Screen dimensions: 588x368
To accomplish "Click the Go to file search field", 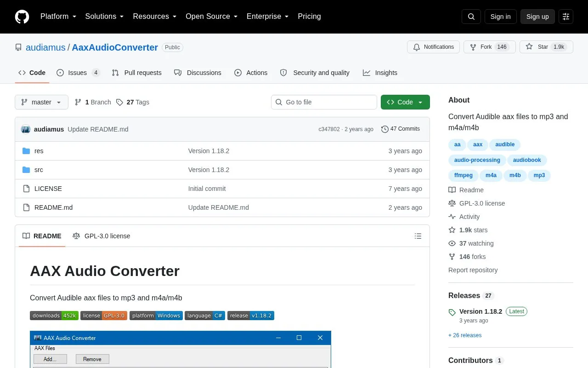I will click(324, 102).
